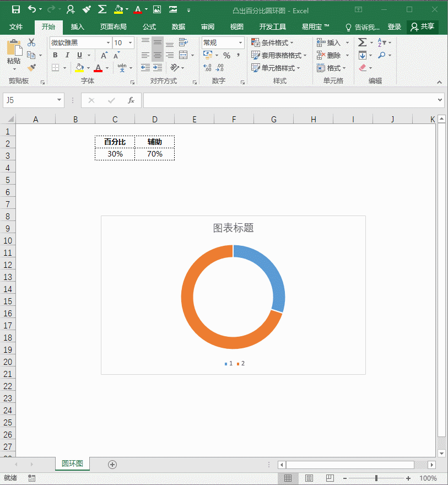This screenshot has height=485, width=448.
Task: Undo last action in quick access toolbar
Action: 32,9
